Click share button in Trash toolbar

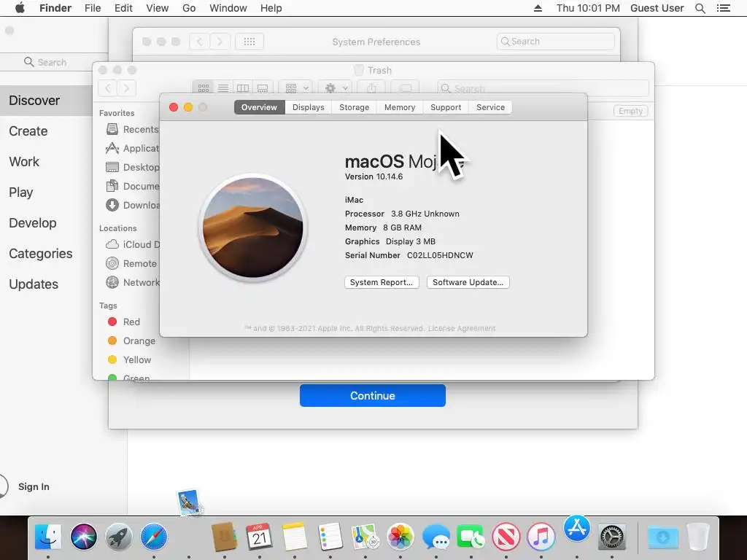coord(371,88)
